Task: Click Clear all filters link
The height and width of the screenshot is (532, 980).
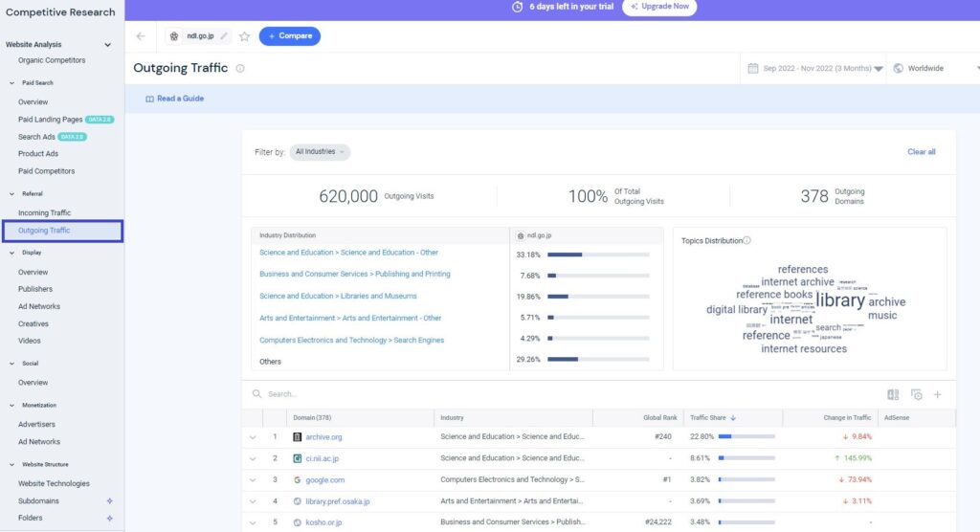Action: tap(922, 152)
